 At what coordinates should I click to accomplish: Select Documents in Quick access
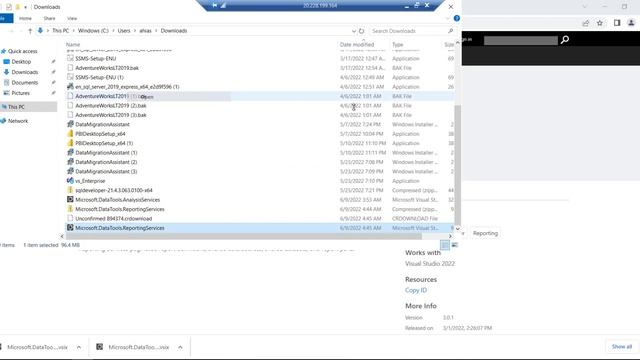24,82
